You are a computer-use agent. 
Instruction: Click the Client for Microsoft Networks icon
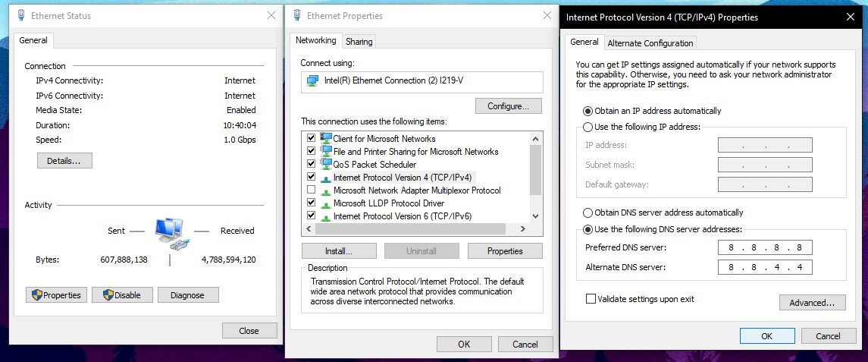tap(327, 138)
